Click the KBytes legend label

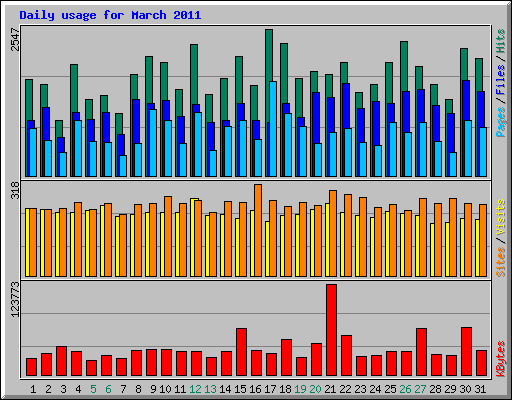(501, 359)
